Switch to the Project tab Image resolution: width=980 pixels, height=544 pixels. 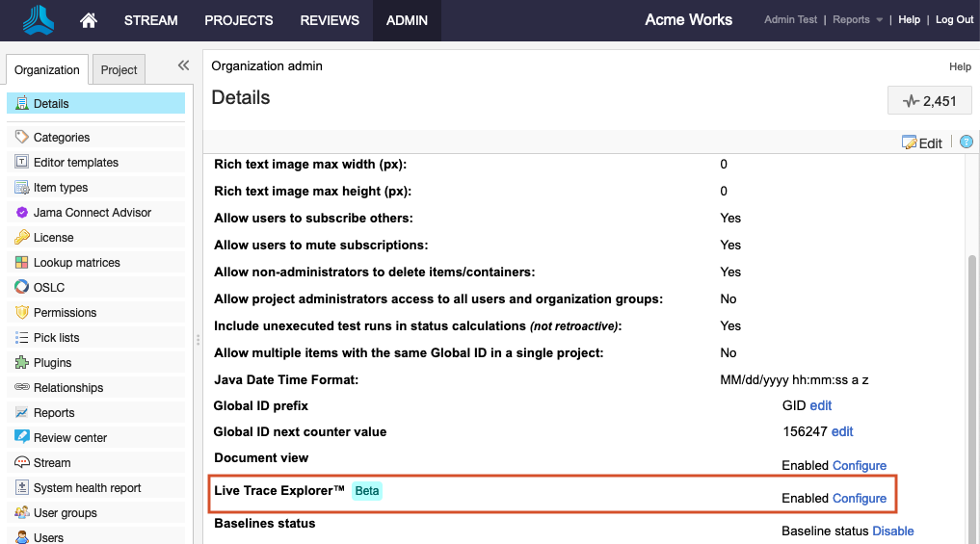119,69
